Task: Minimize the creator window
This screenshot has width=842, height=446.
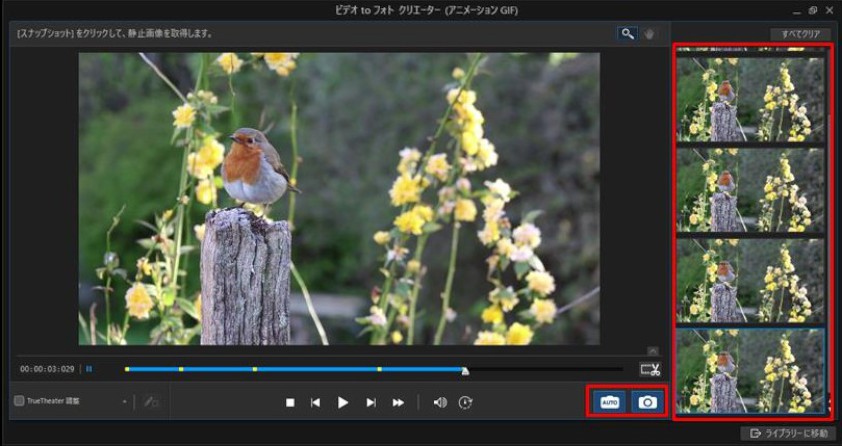Action: click(x=797, y=11)
